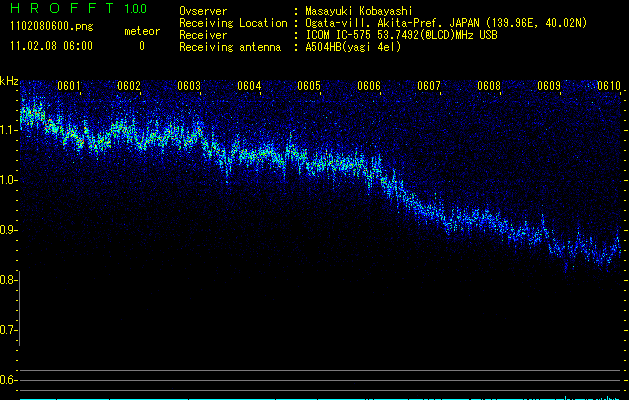Click the 0605 time tick label
Image resolution: width=629 pixels, height=400 pixels.
click(x=309, y=86)
